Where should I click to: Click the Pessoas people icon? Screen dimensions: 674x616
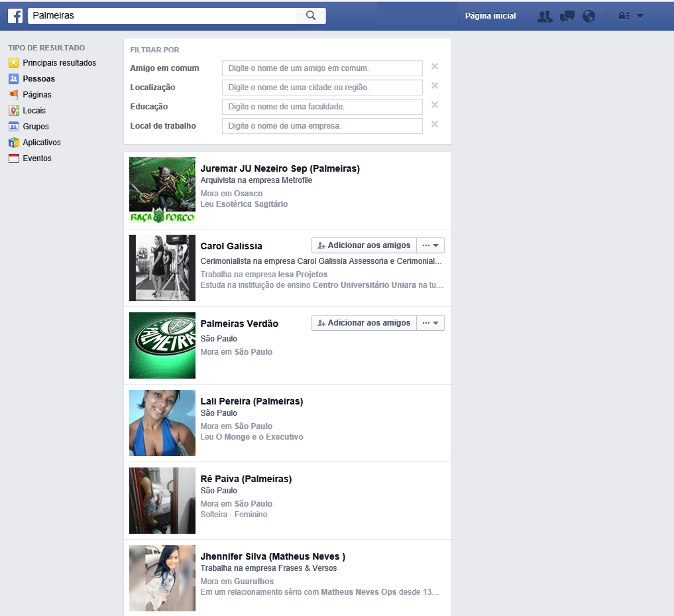14,79
